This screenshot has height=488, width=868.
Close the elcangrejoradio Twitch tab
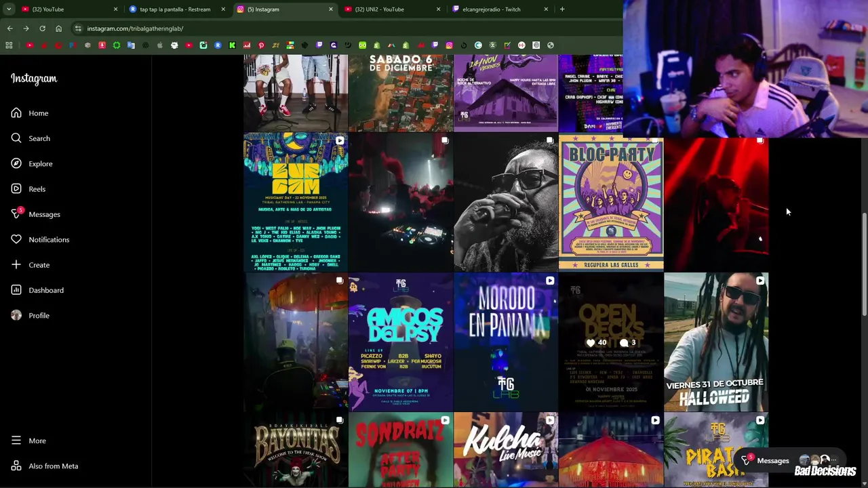546,9
